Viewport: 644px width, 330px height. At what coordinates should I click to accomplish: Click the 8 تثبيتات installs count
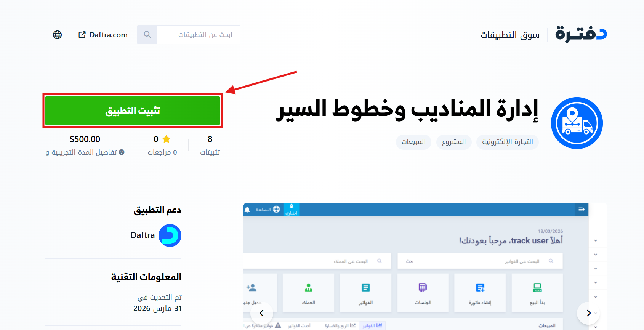click(210, 146)
